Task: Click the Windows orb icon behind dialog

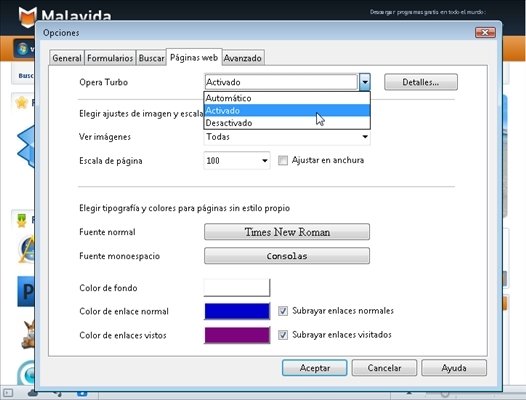Action: [23, 49]
